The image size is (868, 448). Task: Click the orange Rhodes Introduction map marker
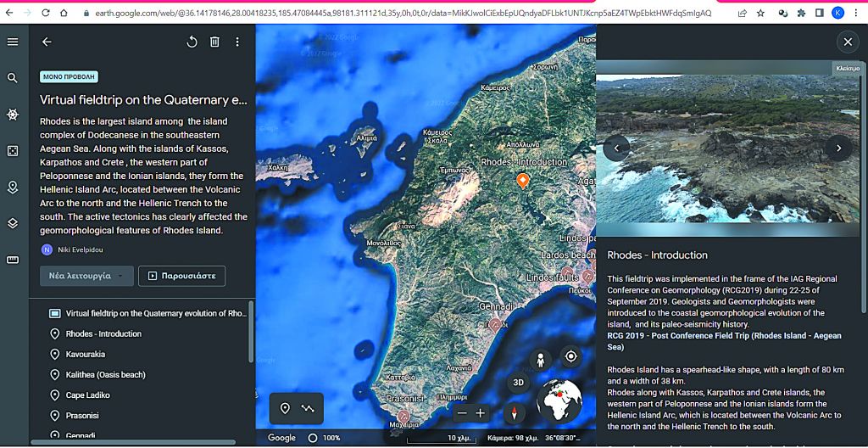pyautogui.click(x=522, y=181)
